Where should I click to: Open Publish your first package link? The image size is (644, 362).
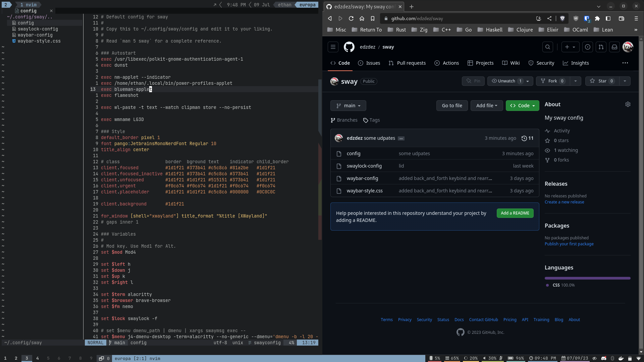pos(569,244)
